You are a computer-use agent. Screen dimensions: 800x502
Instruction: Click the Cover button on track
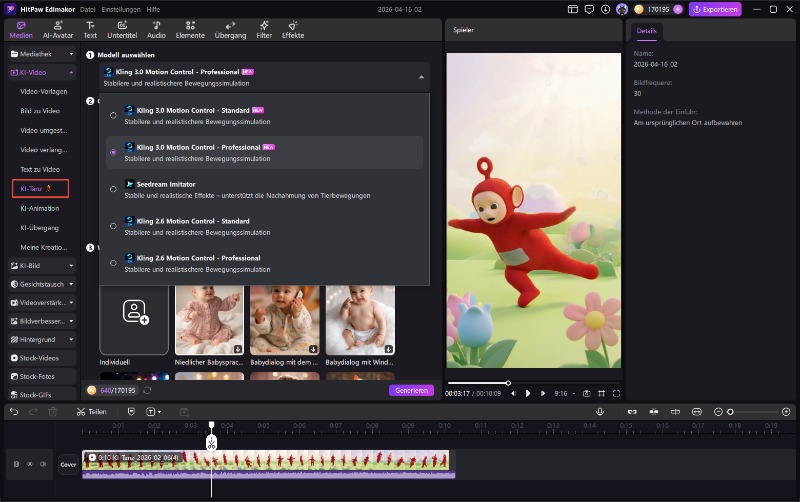(68, 464)
